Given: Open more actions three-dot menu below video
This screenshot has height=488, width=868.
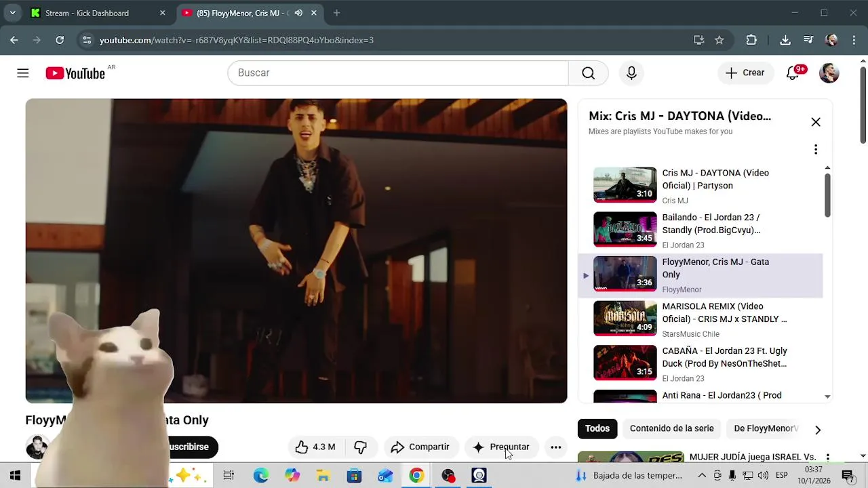Looking at the screenshot, I should (555, 447).
